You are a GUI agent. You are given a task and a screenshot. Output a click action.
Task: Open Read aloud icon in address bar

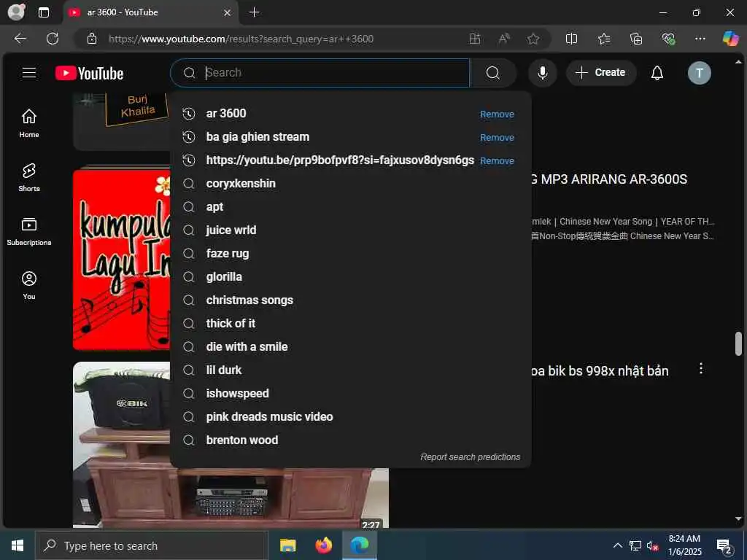(504, 39)
